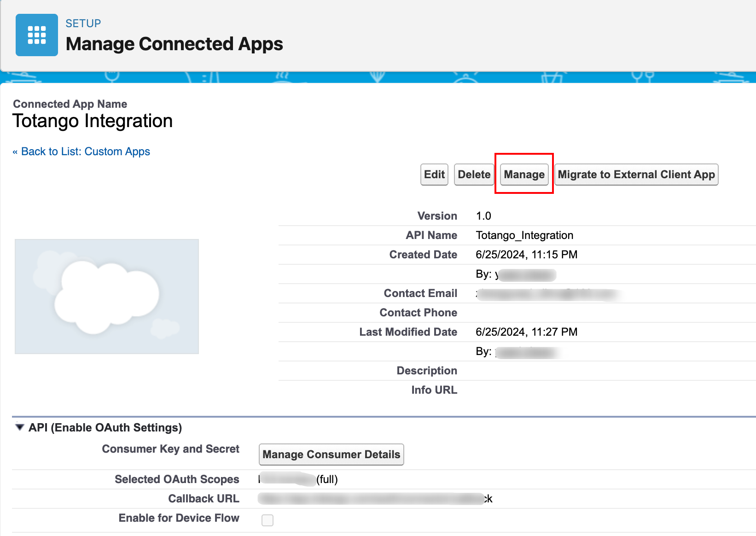The image size is (756, 536).
Task: Click the Setup app grid icon
Action: (37, 35)
